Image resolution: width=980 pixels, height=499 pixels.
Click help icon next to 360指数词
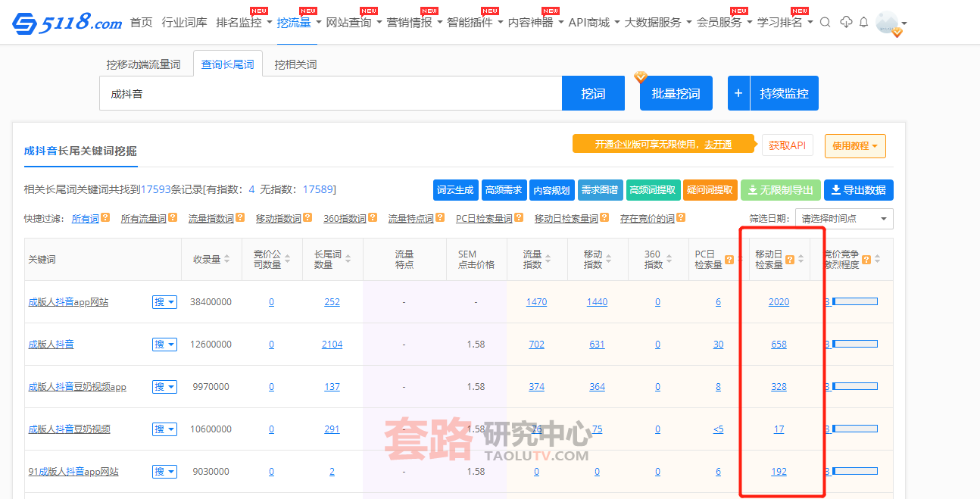(x=372, y=218)
